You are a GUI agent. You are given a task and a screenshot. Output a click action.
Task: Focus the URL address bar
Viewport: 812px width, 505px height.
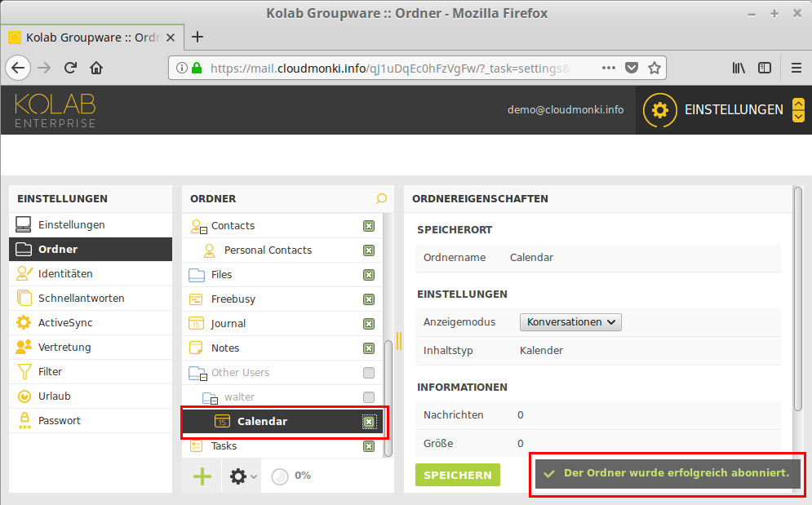[x=389, y=68]
